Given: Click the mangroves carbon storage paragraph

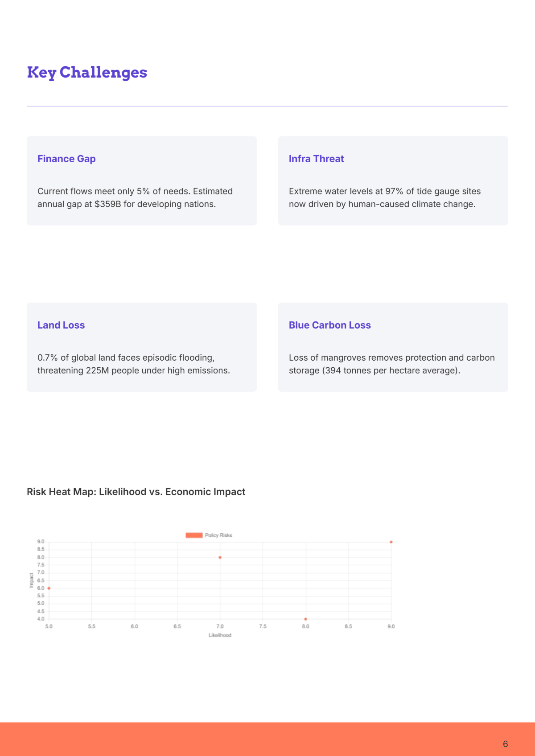Looking at the screenshot, I should pos(392,364).
